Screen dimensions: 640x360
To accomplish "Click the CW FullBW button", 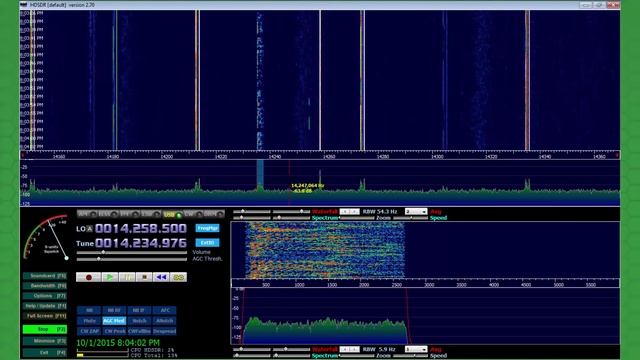I will pyautogui.click(x=139, y=331).
